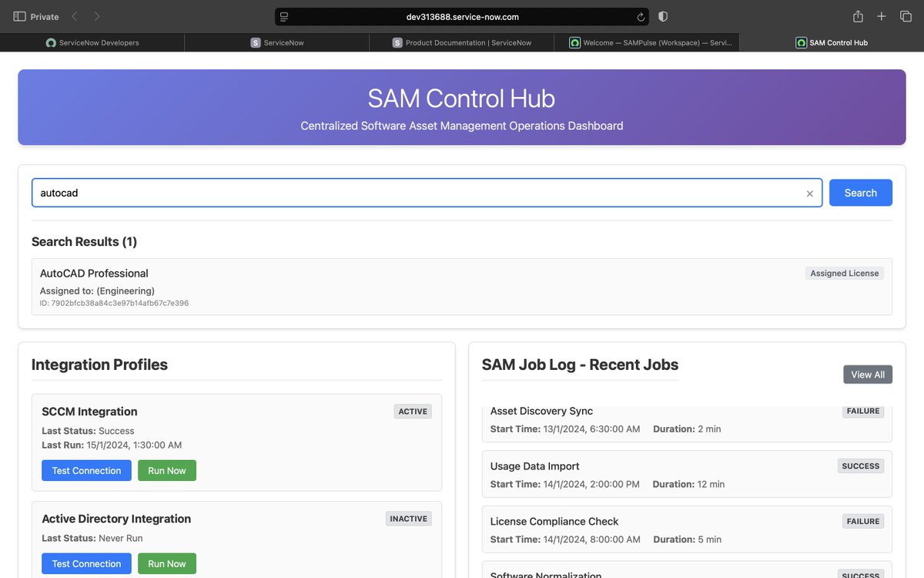Screen dimensions: 924x578
Task: Reload the page using refresh icon
Action: pos(641,17)
